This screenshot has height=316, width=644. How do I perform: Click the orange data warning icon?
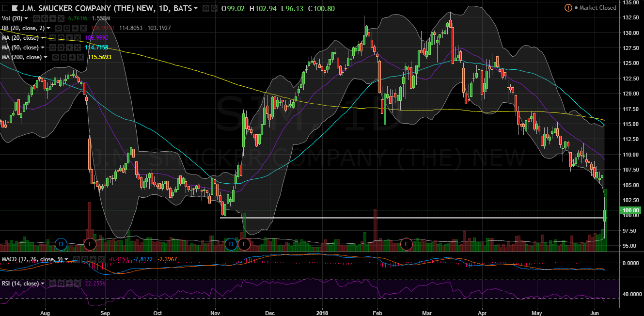point(568,8)
